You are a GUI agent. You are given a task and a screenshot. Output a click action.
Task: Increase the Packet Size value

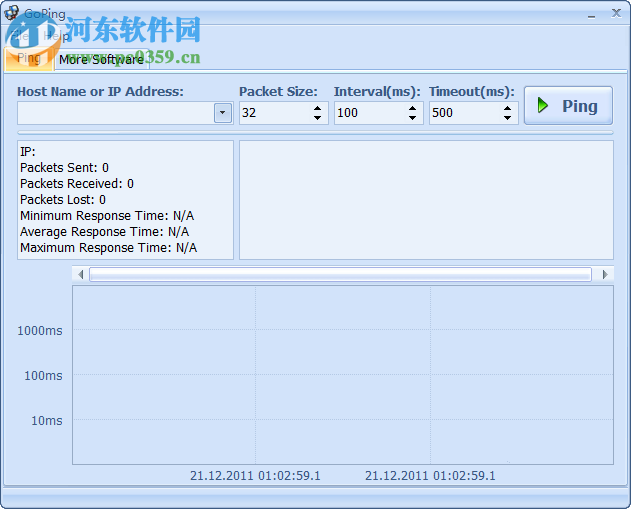[318, 108]
